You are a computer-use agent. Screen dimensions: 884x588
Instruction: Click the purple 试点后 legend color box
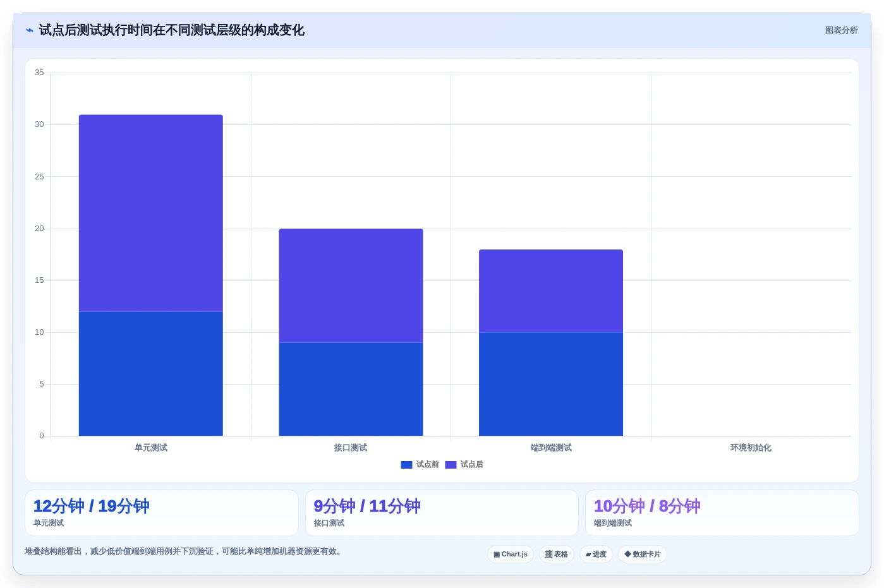pyautogui.click(x=451, y=465)
